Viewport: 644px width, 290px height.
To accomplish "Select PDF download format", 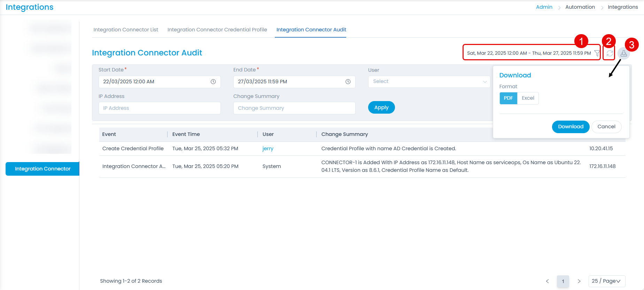I will pyautogui.click(x=508, y=98).
